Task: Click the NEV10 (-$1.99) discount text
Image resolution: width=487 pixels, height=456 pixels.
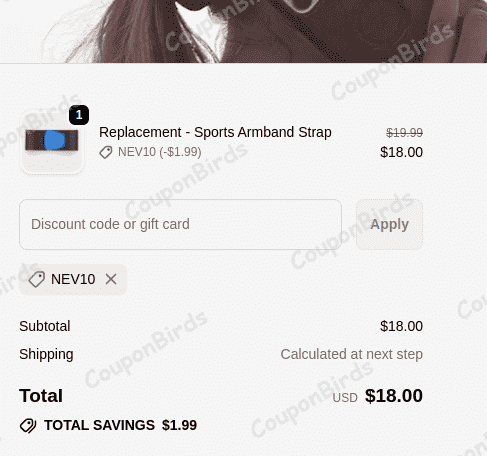Action: [x=160, y=152]
